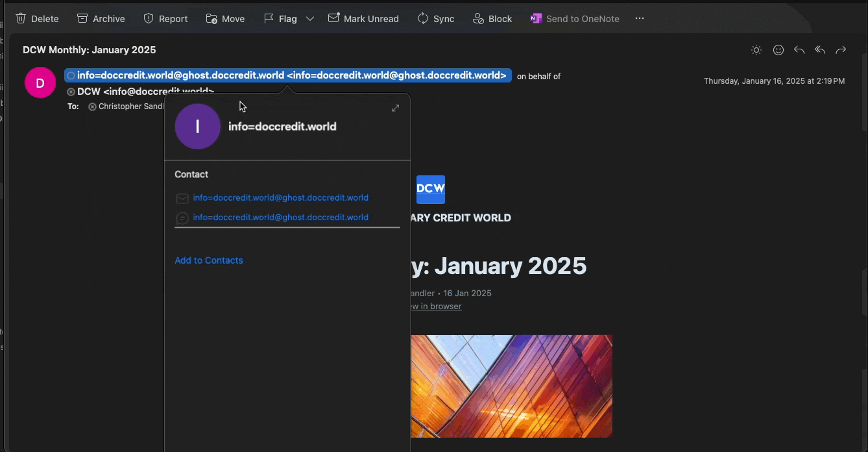Archive the DCW Monthly message
The image size is (868, 452).
[x=101, y=19]
